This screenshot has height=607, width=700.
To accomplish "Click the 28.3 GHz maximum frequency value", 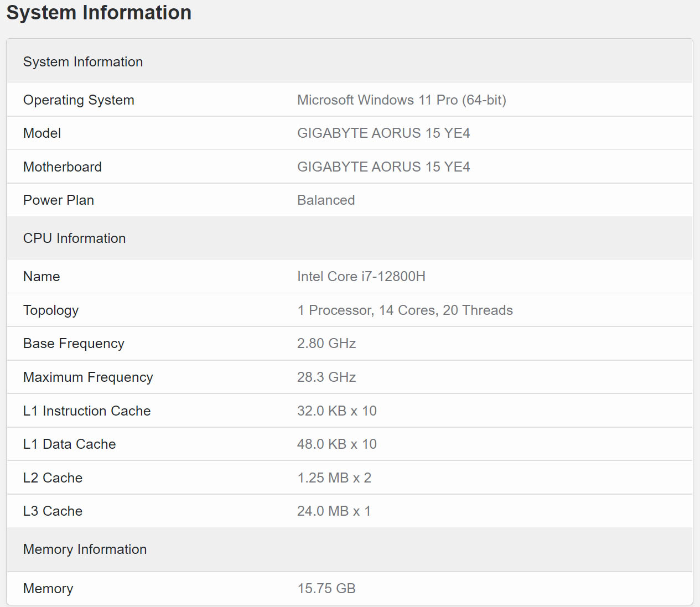I will point(326,377).
